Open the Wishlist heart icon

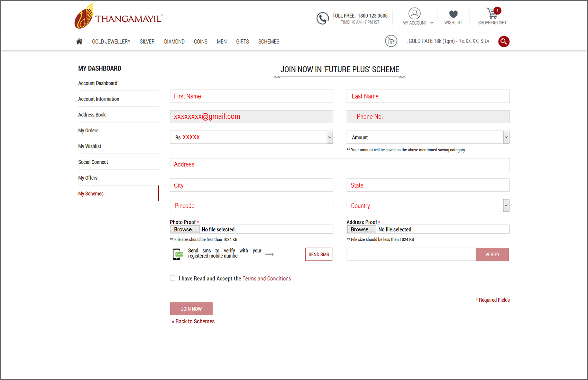pos(453,14)
